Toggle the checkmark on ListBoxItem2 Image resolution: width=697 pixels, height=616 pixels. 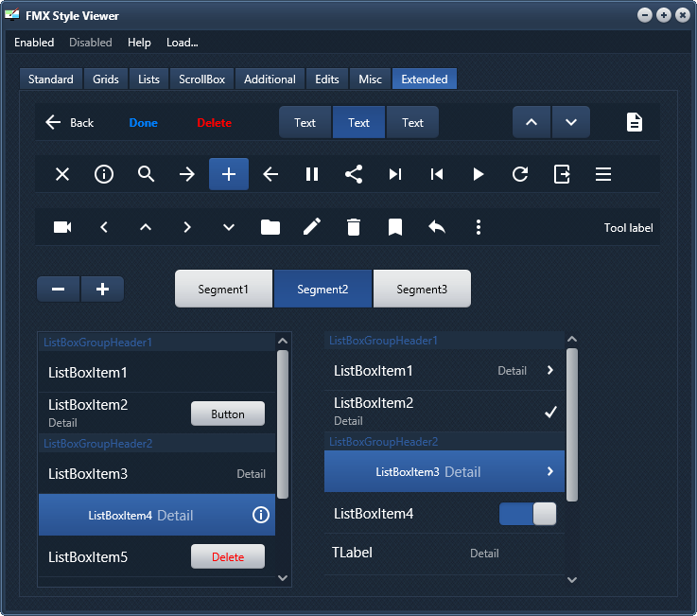pyautogui.click(x=550, y=412)
